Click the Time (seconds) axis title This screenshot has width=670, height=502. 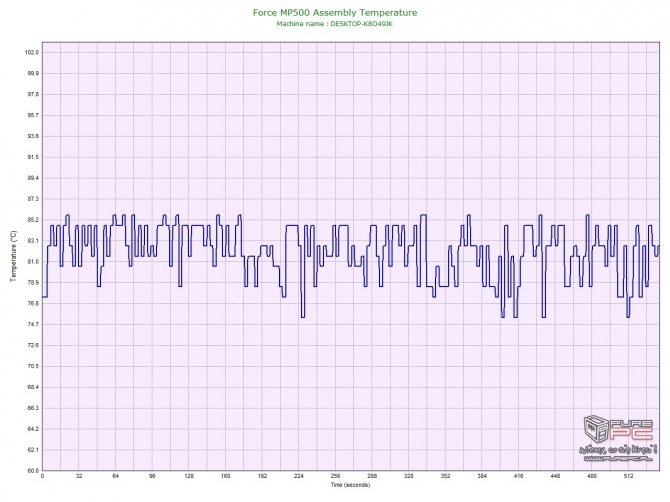[x=350, y=484]
